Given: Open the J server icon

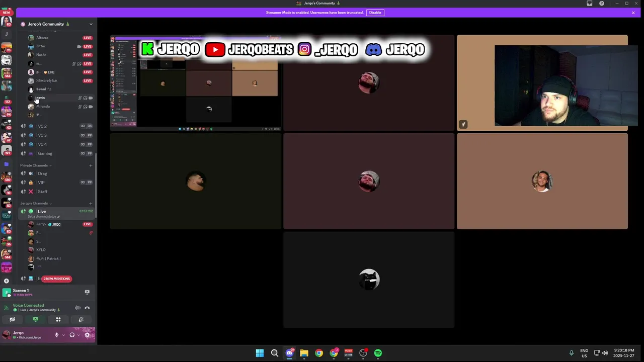Looking at the screenshot, I should click(7, 34).
